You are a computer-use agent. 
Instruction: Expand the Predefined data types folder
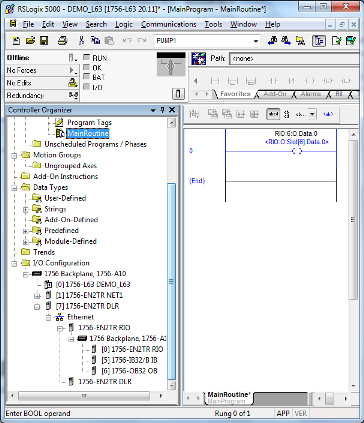click(x=25, y=231)
